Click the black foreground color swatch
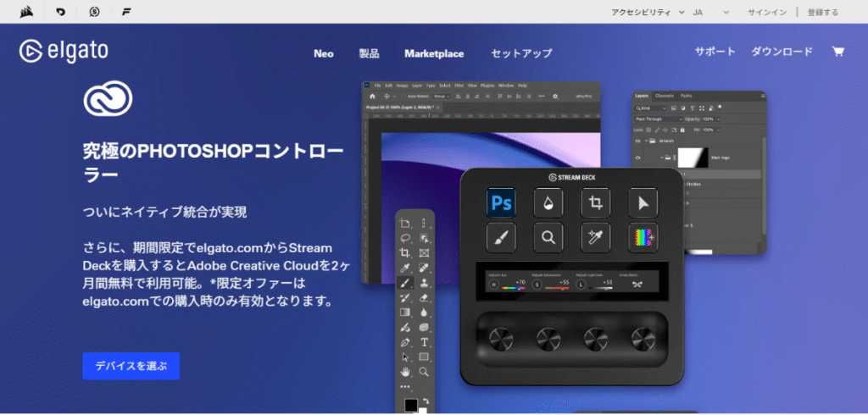The height and width of the screenshot is (415, 868). pos(411,405)
